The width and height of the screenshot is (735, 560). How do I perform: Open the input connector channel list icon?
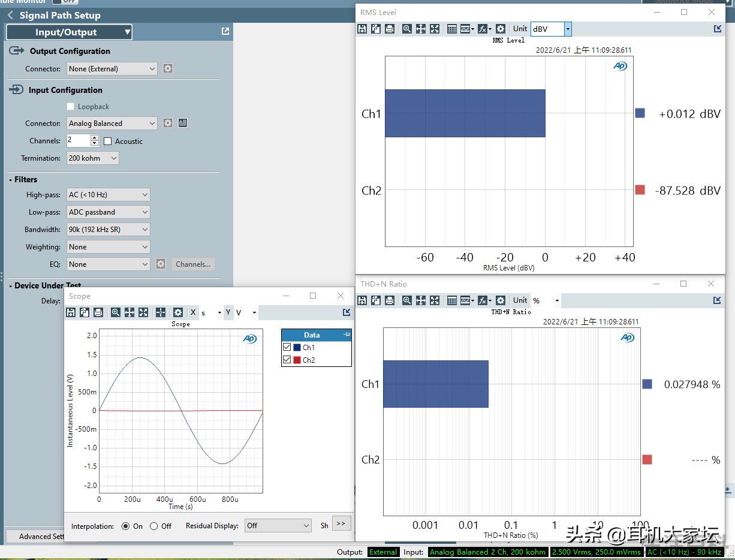click(183, 123)
